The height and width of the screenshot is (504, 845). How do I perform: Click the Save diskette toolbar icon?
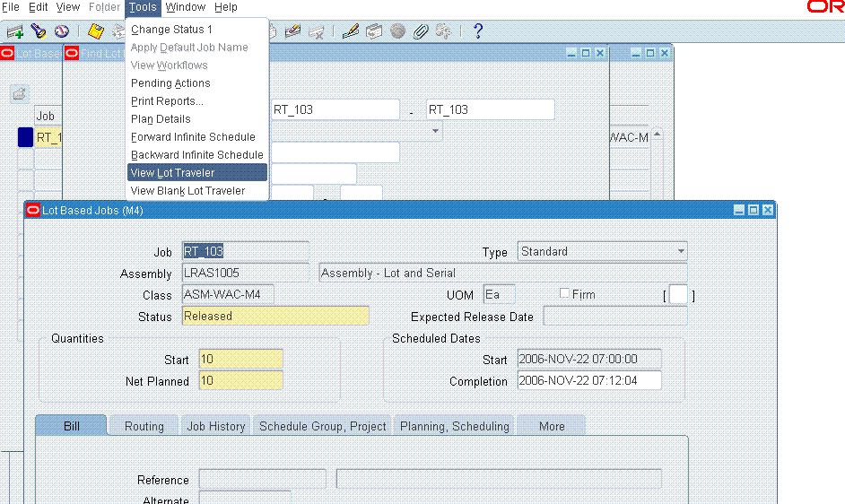click(x=96, y=31)
